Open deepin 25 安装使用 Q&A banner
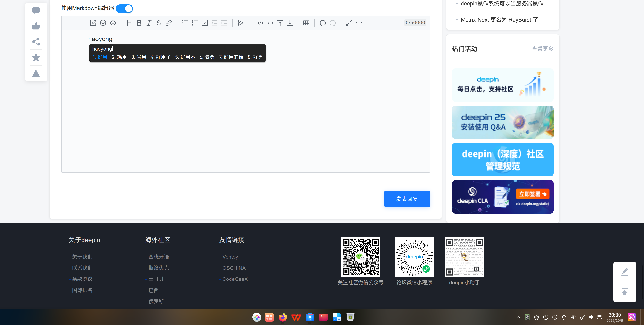The height and width of the screenshot is (325, 644). tap(503, 122)
